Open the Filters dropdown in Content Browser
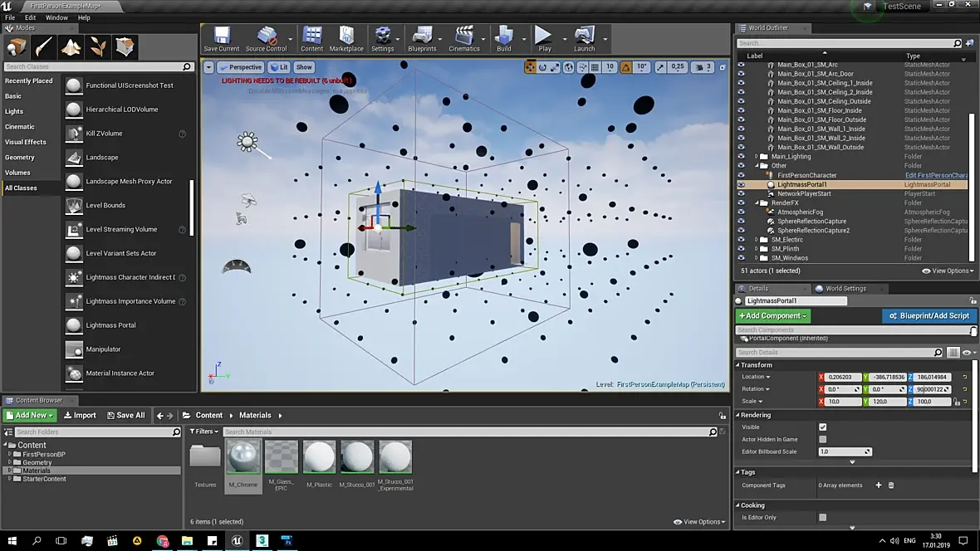Image resolution: width=980 pixels, height=551 pixels. (x=203, y=432)
